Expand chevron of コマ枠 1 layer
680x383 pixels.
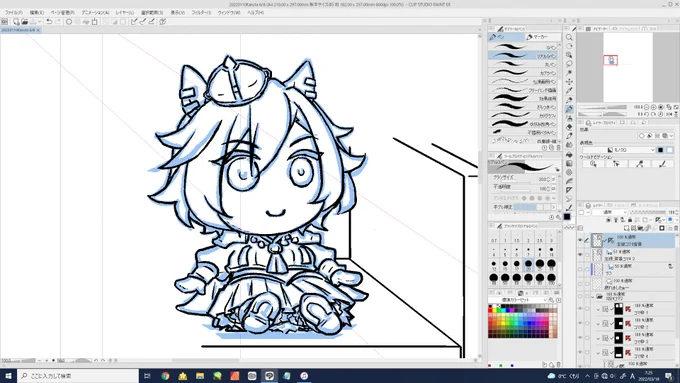click(598, 309)
